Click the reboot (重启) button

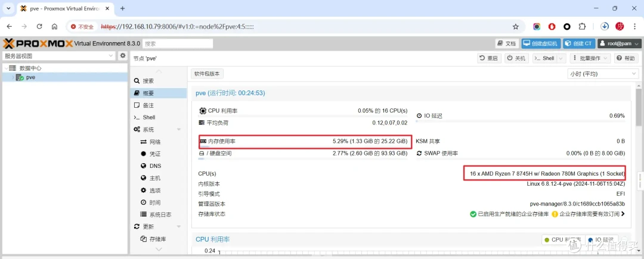point(489,58)
